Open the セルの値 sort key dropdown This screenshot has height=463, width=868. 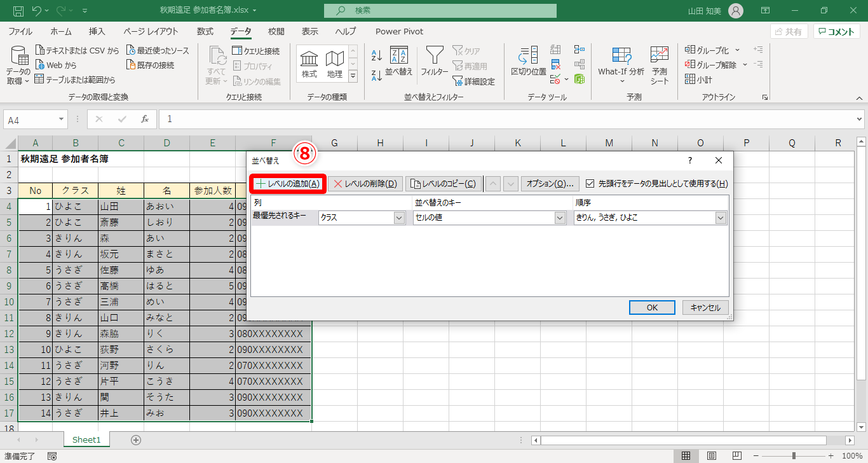tap(560, 218)
